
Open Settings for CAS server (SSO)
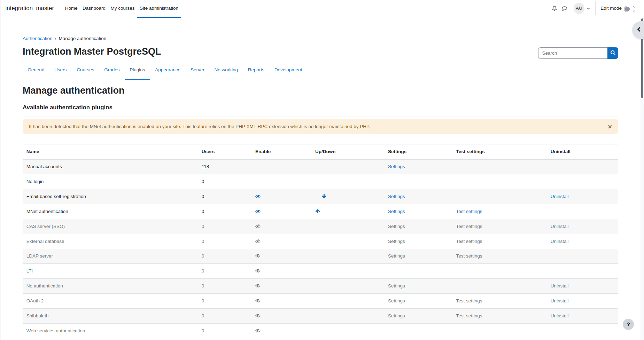tap(396, 227)
